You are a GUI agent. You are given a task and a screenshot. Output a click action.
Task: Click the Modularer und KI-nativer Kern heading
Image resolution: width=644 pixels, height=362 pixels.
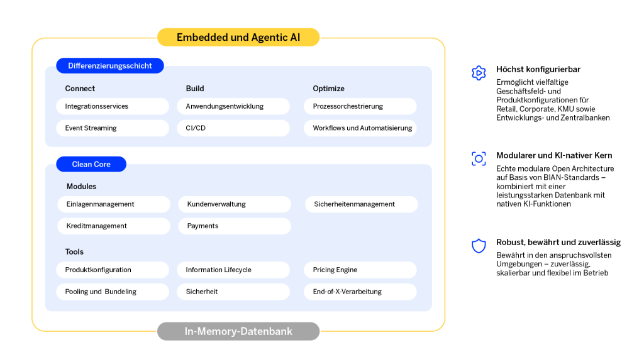click(x=554, y=156)
